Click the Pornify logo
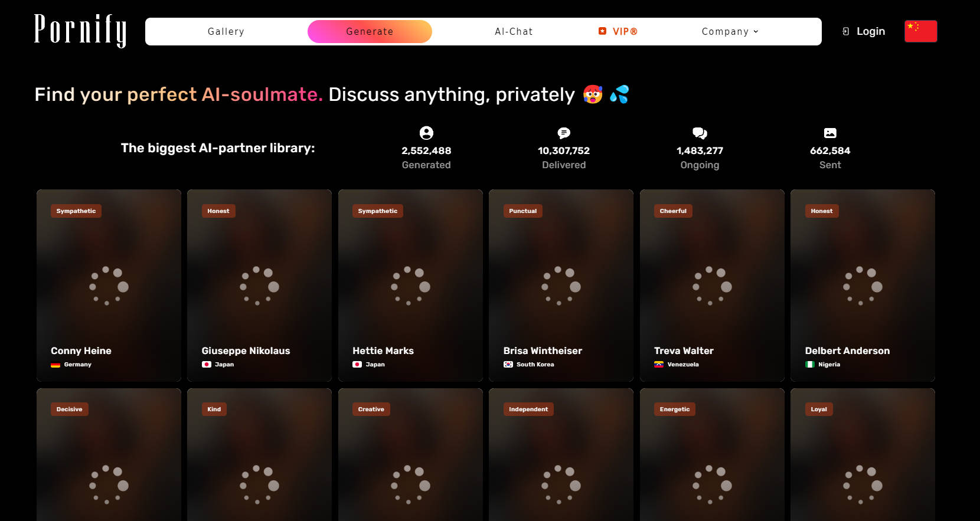This screenshot has height=521, width=980. click(x=80, y=31)
